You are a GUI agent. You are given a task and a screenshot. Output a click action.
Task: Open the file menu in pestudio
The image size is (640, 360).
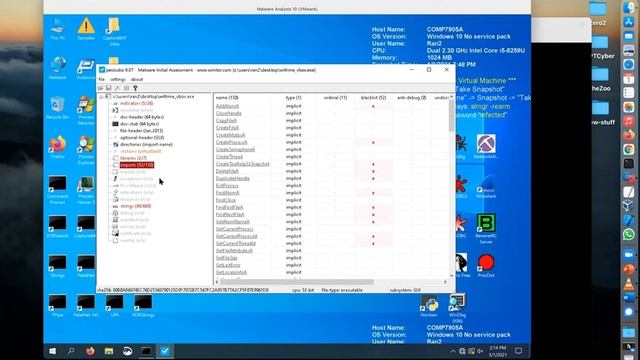(102, 79)
